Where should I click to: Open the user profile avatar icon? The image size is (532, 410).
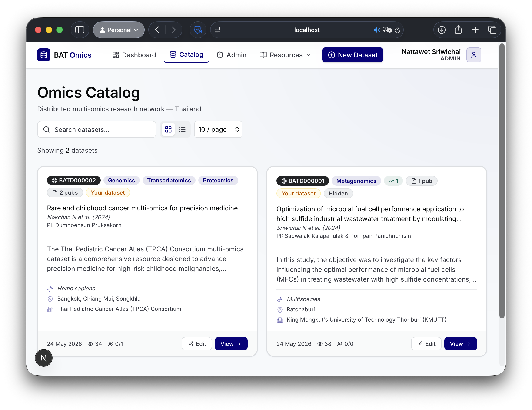point(474,55)
